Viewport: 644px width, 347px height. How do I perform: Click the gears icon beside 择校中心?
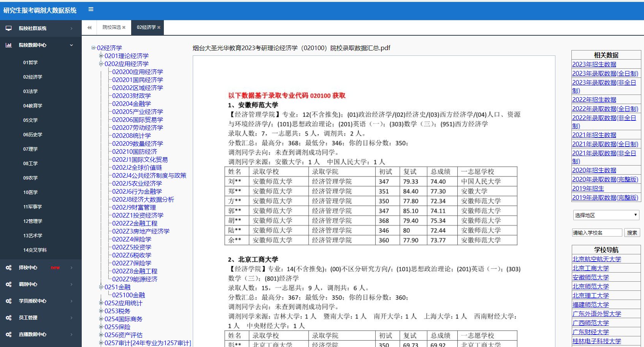(8, 268)
